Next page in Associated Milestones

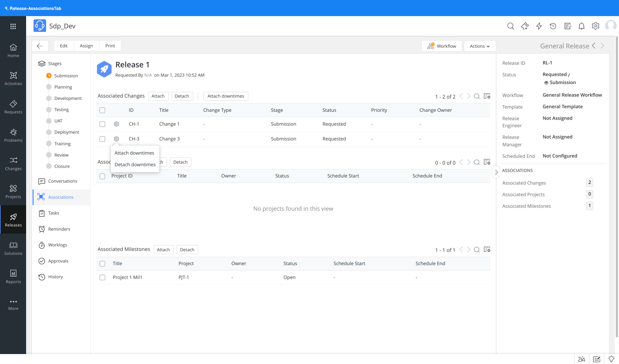pos(469,250)
